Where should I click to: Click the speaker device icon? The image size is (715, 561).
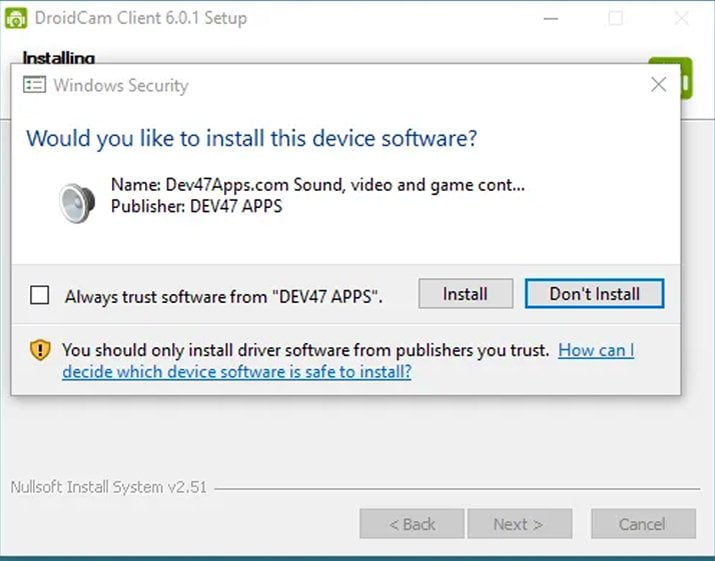(77, 203)
